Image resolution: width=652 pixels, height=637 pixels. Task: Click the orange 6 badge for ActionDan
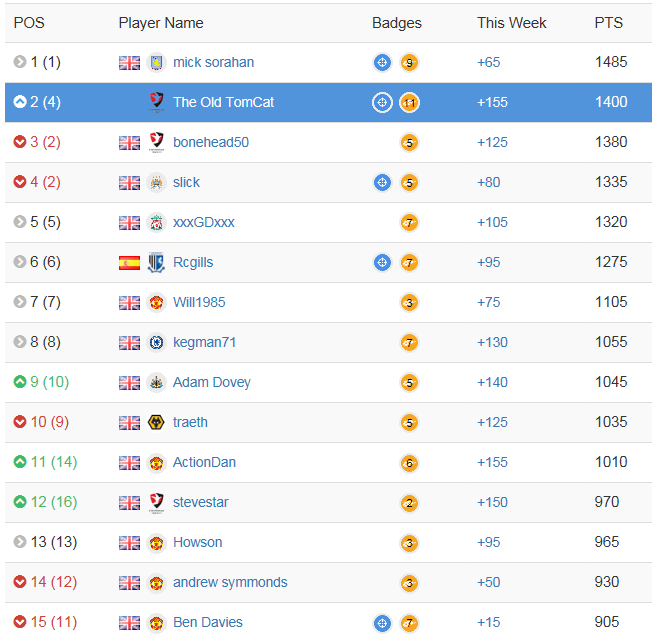[409, 462]
